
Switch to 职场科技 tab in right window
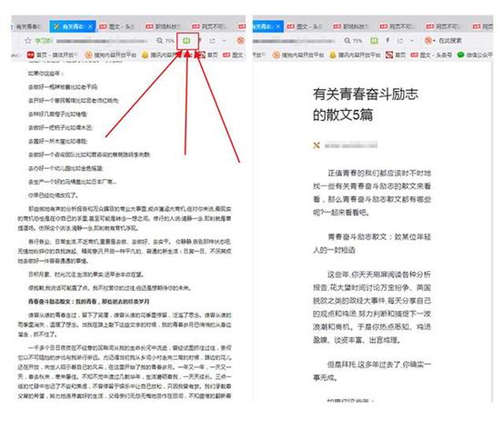point(351,26)
